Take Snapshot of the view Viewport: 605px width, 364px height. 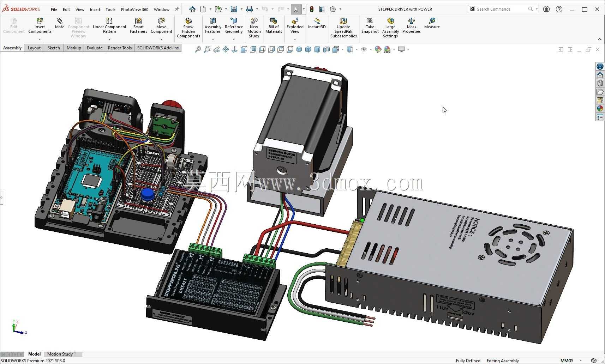coord(370,25)
